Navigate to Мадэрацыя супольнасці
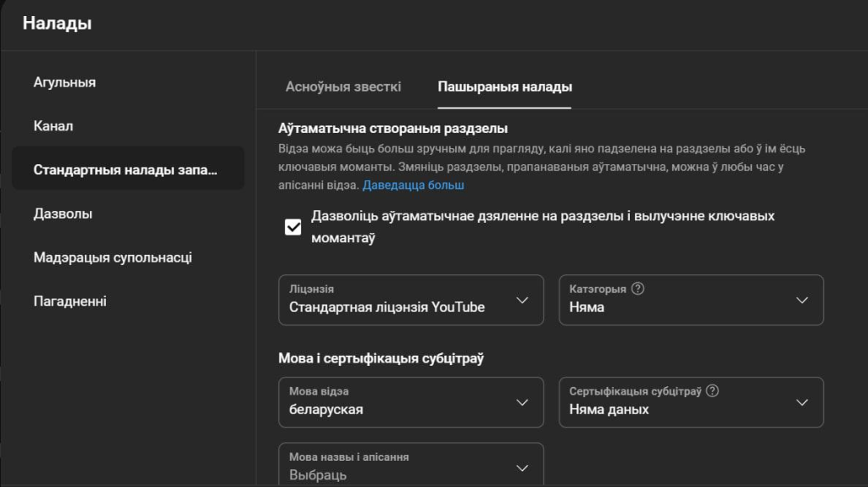Viewport: 868px width, 487px height. click(113, 257)
